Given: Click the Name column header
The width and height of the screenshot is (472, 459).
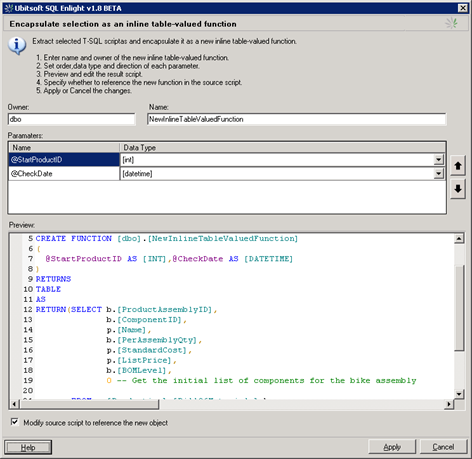Looking at the screenshot, I should click(x=64, y=148).
